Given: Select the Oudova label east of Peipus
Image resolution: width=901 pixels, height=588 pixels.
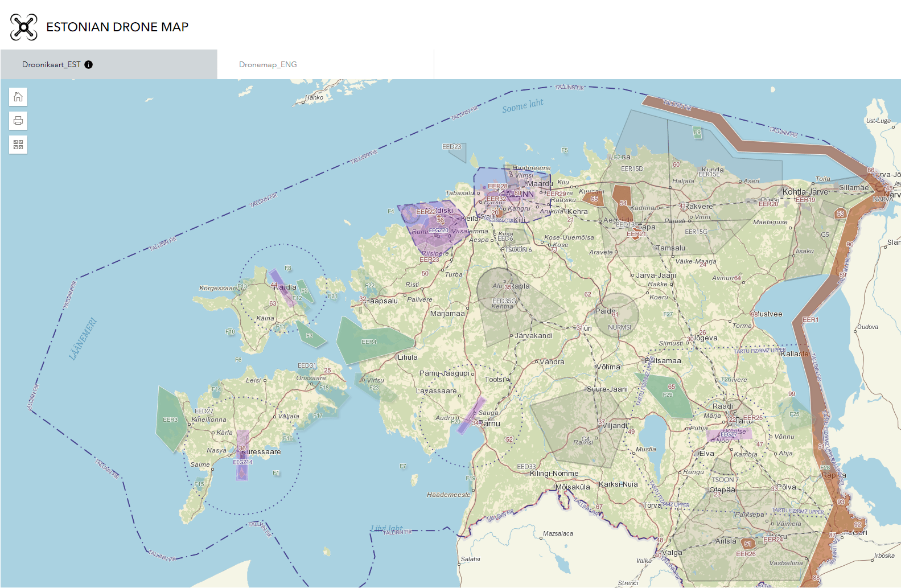Looking at the screenshot, I should click(x=868, y=327).
